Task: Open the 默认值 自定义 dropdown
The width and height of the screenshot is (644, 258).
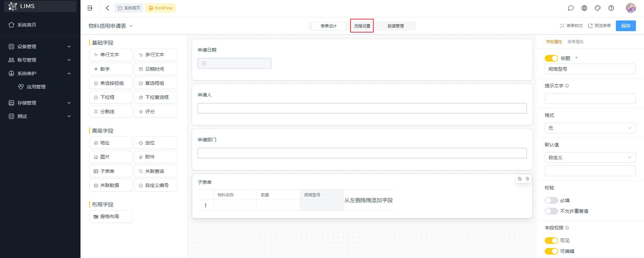Action: (590, 157)
